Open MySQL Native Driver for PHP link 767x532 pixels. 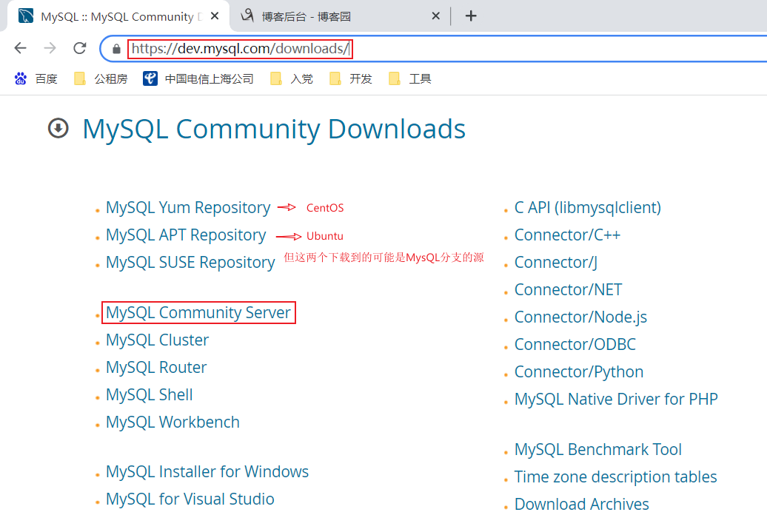pyautogui.click(x=616, y=400)
